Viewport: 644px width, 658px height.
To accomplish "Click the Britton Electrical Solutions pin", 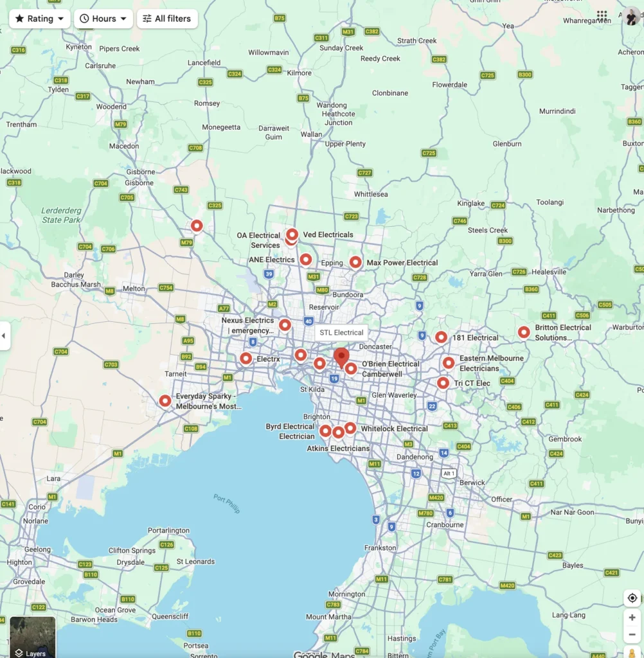I will tap(524, 332).
